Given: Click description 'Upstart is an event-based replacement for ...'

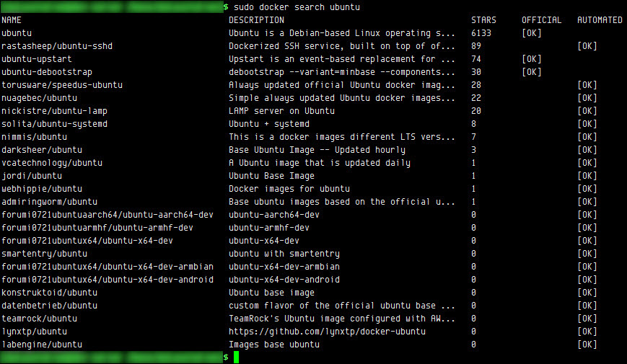Looking at the screenshot, I should pyautogui.click(x=342, y=59).
